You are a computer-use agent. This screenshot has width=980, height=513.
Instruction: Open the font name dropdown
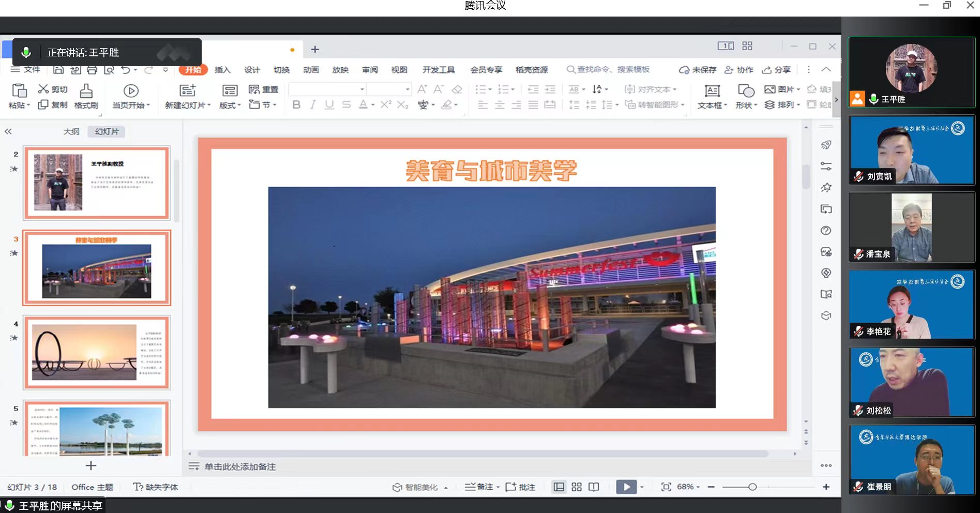tap(362, 89)
